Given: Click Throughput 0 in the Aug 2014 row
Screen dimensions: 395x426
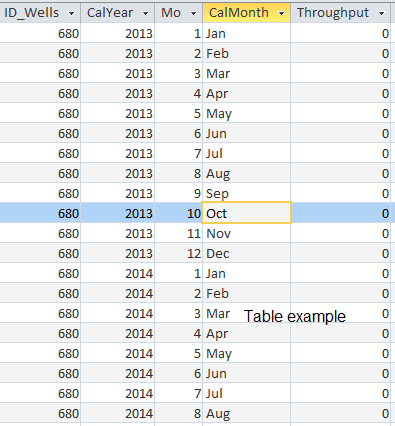Looking at the screenshot, I should [340, 413].
